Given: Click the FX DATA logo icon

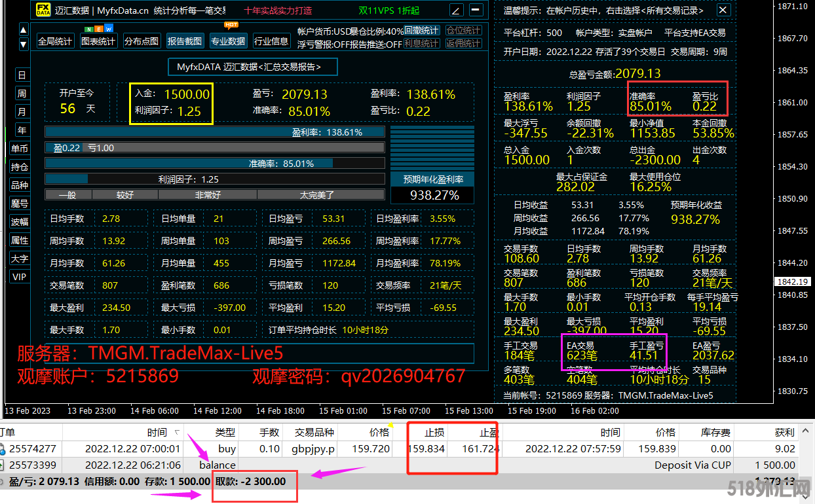Looking at the screenshot, I should click(x=43, y=10).
